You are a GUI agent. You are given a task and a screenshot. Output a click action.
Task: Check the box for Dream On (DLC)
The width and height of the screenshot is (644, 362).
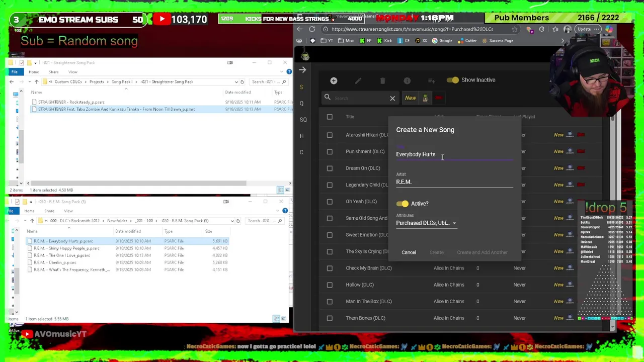pyautogui.click(x=330, y=168)
